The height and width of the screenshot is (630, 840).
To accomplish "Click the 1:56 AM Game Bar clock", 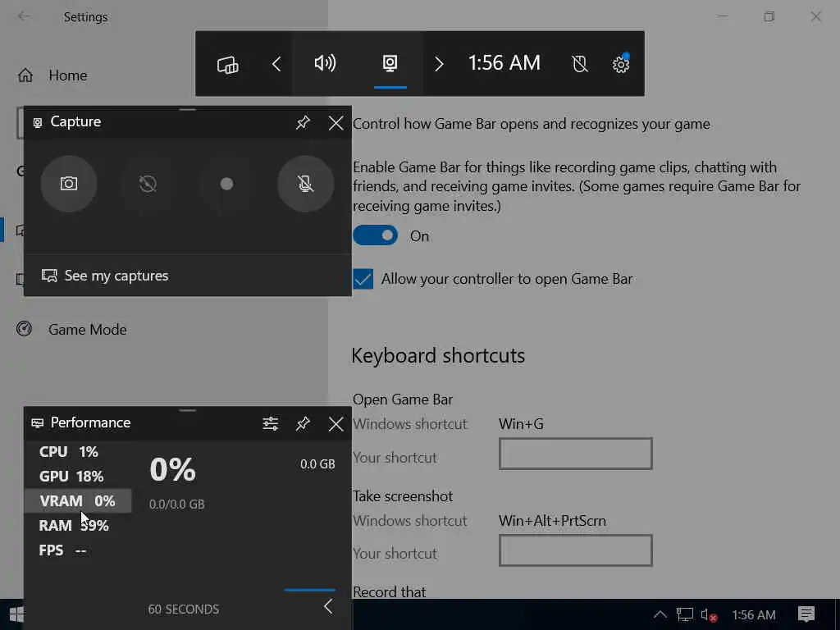I will (x=504, y=63).
